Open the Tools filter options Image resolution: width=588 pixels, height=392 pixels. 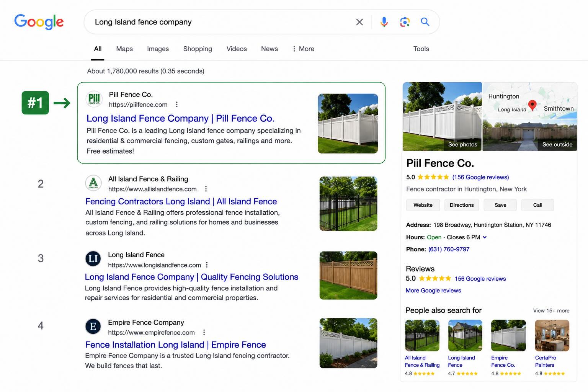coord(421,49)
